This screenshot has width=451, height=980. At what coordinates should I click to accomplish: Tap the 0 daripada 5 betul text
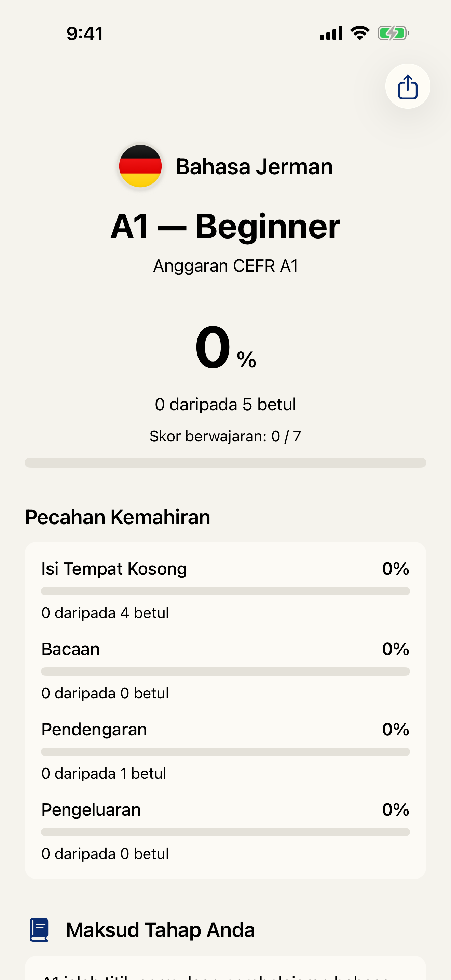[x=225, y=404]
